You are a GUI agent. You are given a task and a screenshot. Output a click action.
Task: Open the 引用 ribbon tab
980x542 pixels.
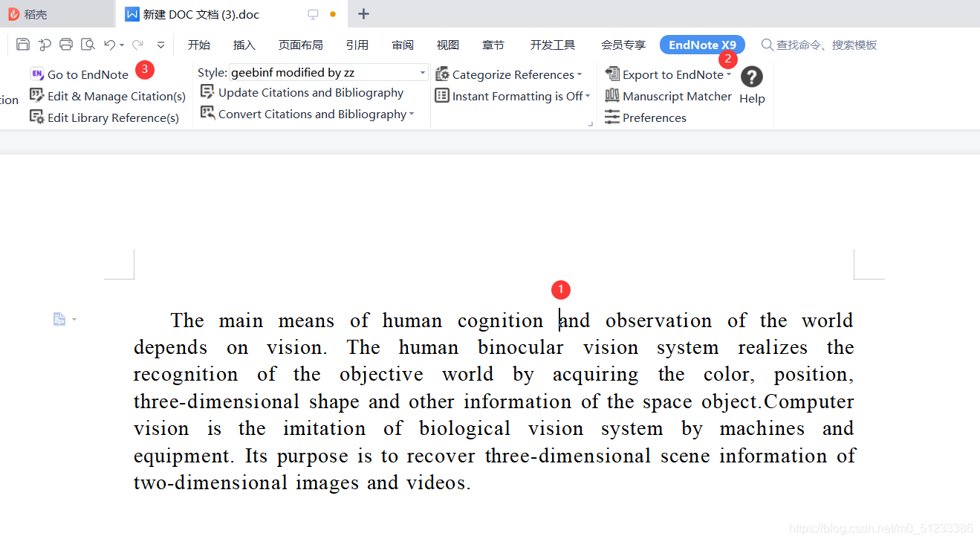tap(357, 45)
